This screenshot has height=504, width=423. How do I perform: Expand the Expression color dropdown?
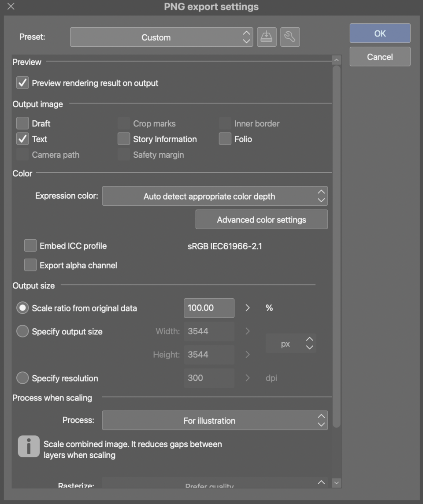(215, 196)
